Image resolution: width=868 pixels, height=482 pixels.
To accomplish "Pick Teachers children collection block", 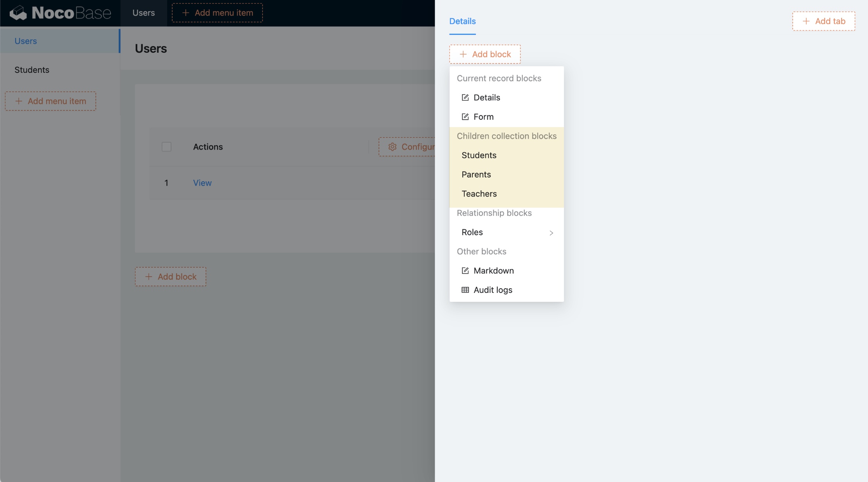I will pyautogui.click(x=479, y=194).
